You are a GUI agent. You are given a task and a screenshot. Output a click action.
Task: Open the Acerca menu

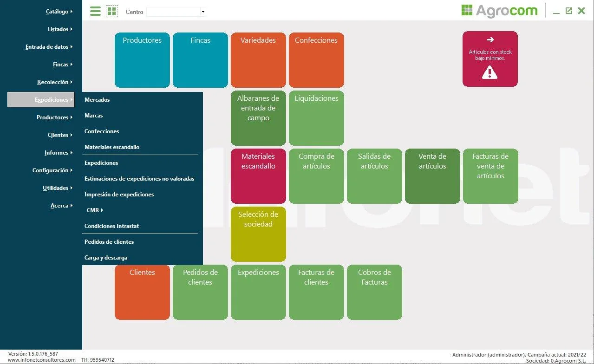(62, 206)
